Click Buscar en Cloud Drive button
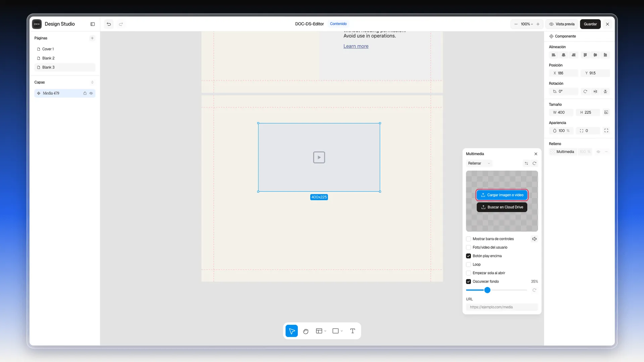This screenshot has width=644, height=362. pyautogui.click(x=502, y=207)
